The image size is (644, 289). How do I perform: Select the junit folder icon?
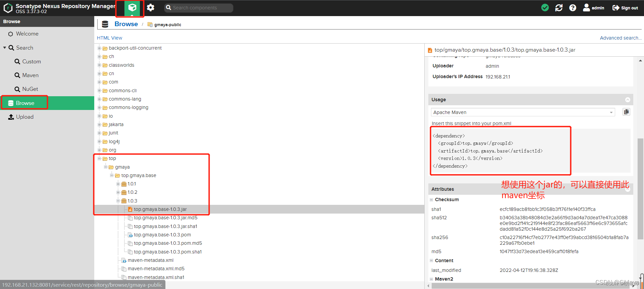105,133
